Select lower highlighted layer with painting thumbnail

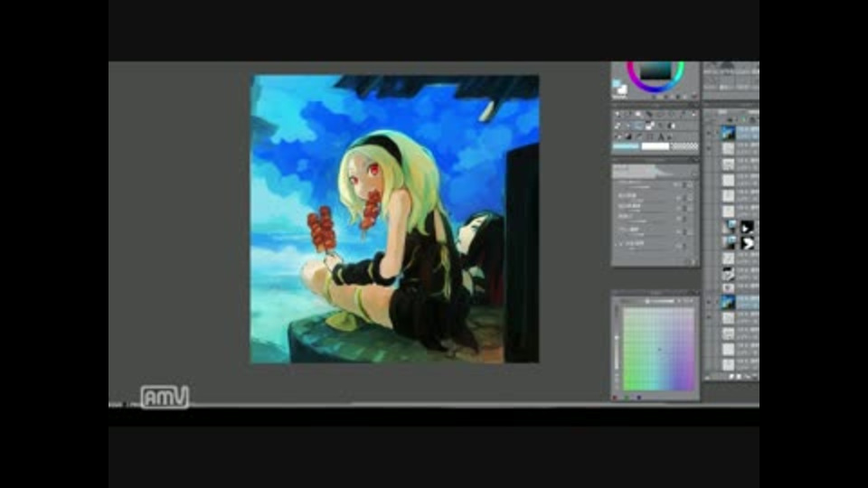coord(728,302)
